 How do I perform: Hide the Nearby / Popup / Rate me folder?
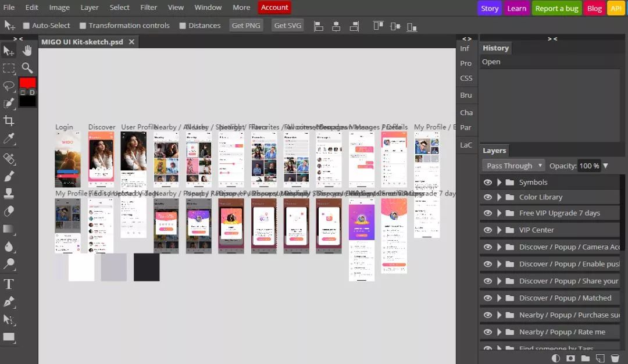487,332
